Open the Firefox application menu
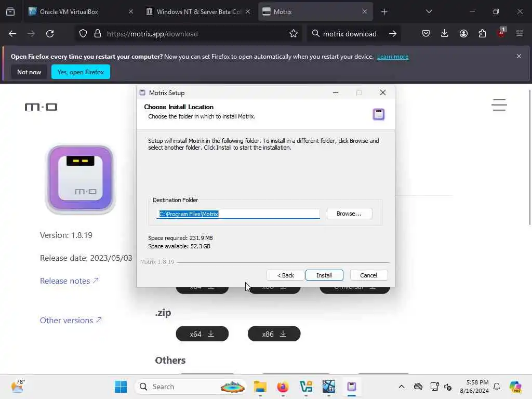532x399 pixels. point(520,33)
